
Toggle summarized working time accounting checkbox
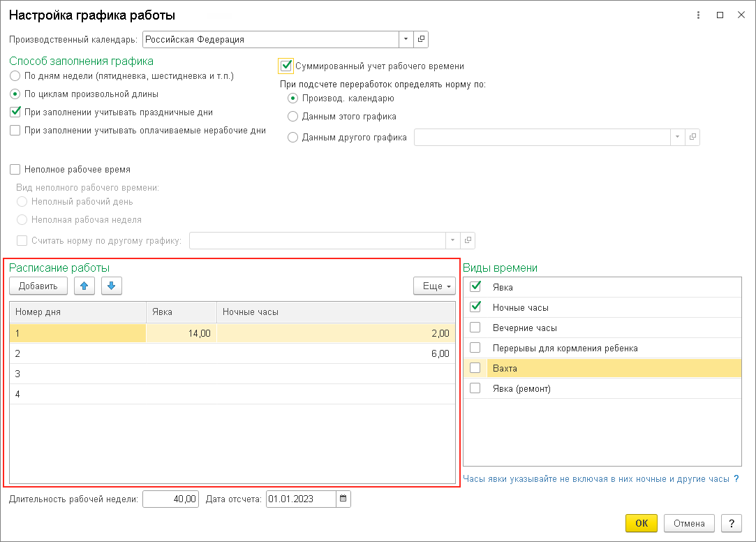286,66
